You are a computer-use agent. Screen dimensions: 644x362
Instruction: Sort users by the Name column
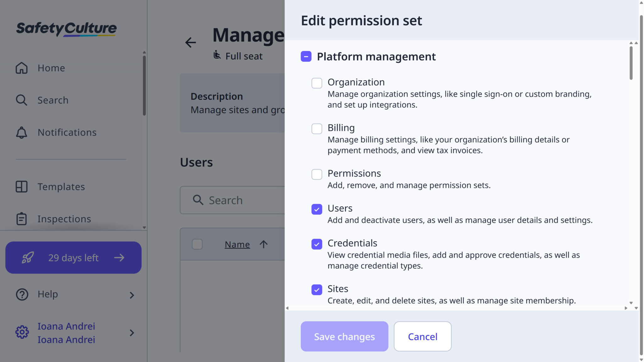click(237, 244)
